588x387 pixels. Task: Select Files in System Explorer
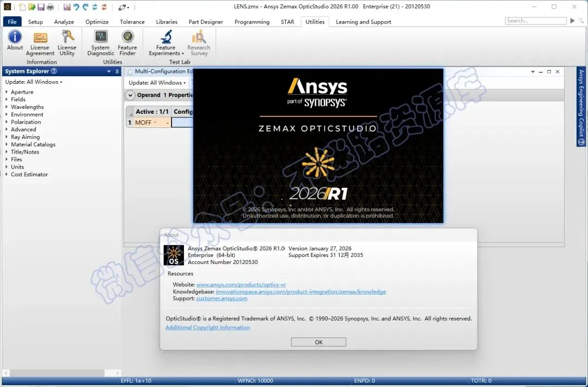[16, 159]
